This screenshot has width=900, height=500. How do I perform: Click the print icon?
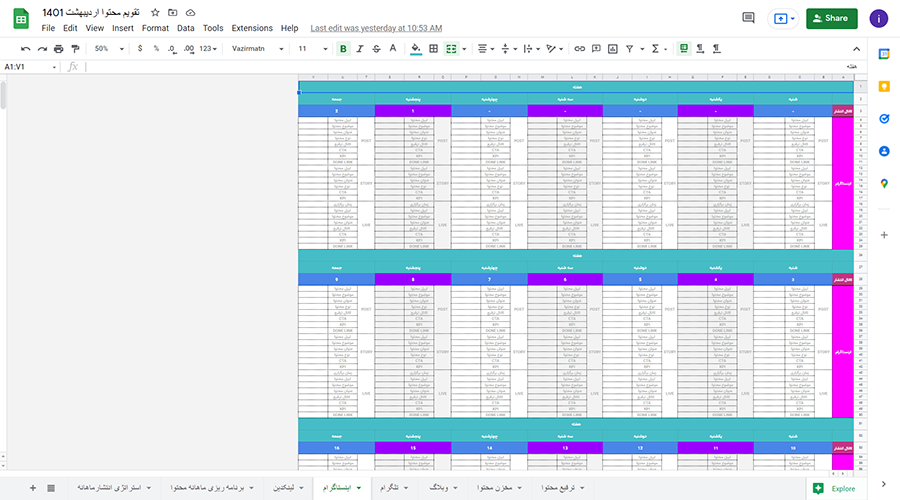coord(59,48)
